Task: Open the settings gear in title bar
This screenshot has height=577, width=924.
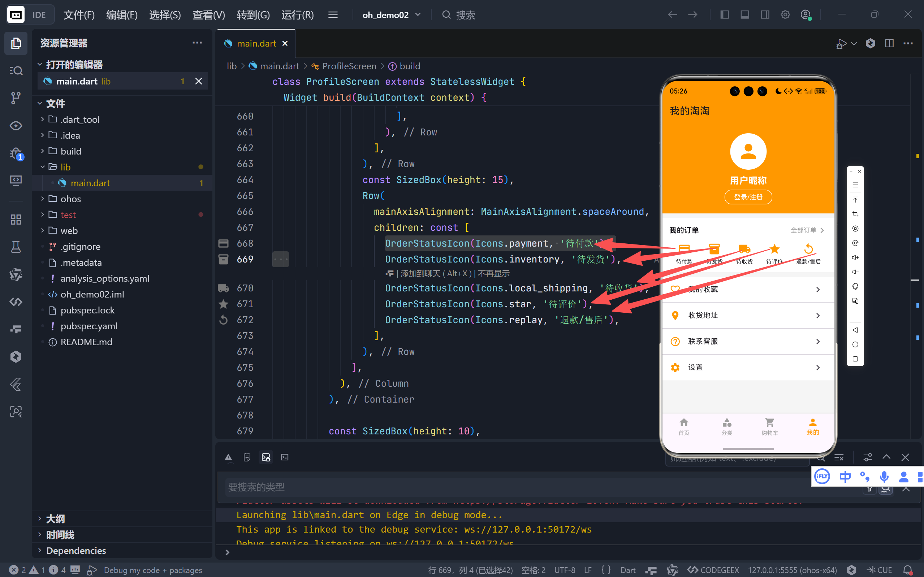Action: 785,15
